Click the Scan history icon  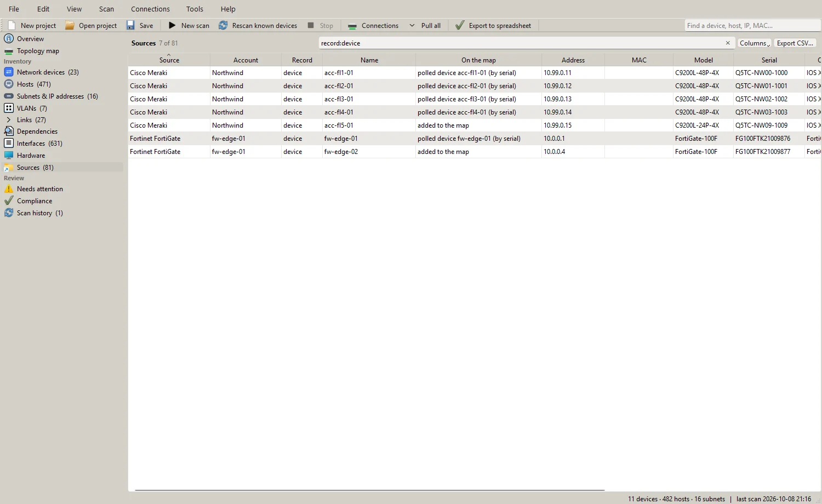click(9, 213)
